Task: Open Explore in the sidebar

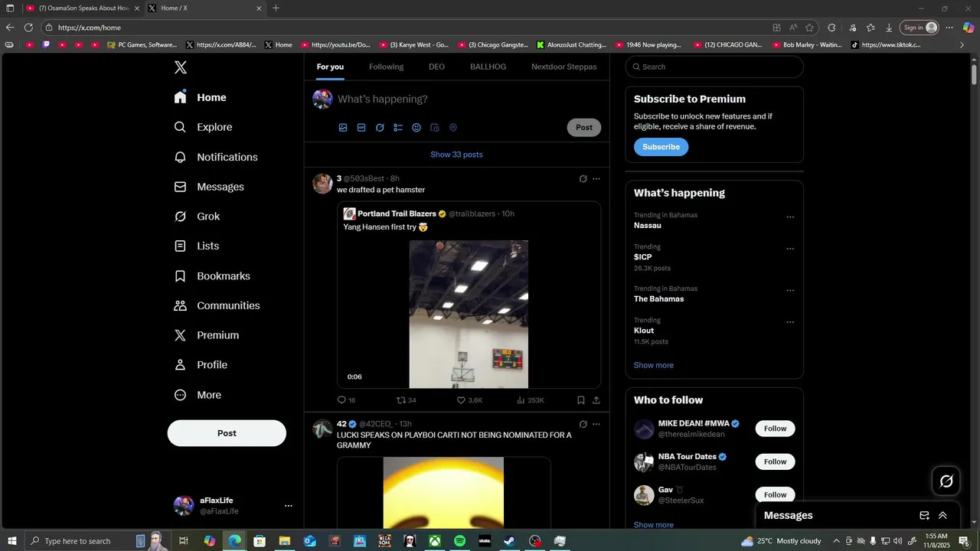Action: coord(203,127)
